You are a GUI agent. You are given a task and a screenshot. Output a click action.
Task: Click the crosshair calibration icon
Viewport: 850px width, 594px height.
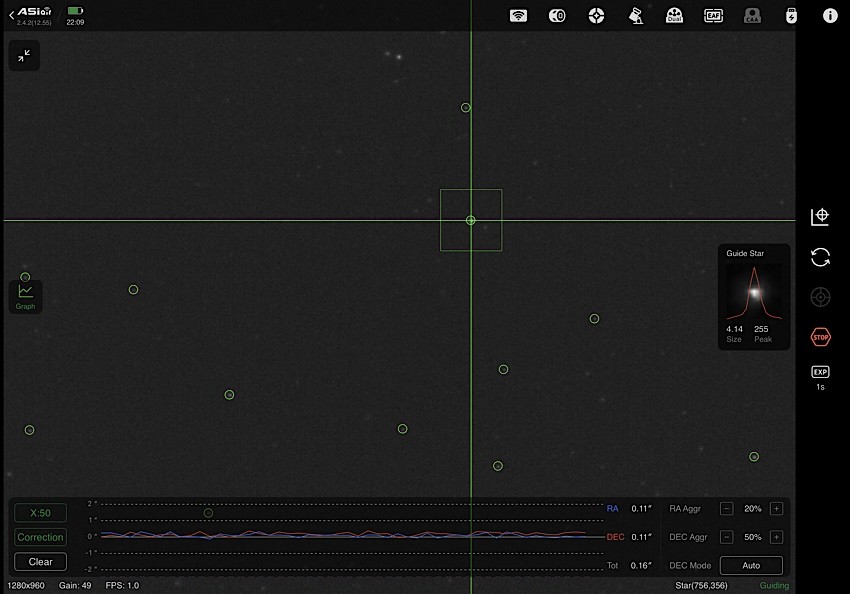[820, 217]
